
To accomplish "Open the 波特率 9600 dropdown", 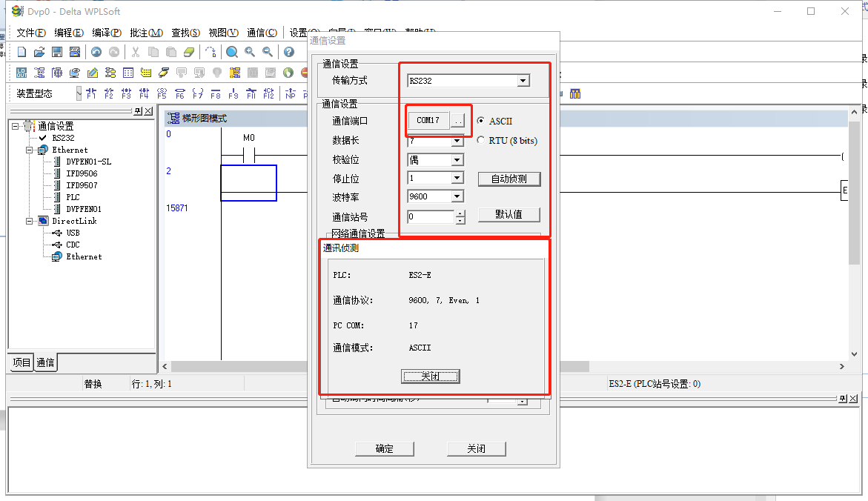I will [457, 196].
